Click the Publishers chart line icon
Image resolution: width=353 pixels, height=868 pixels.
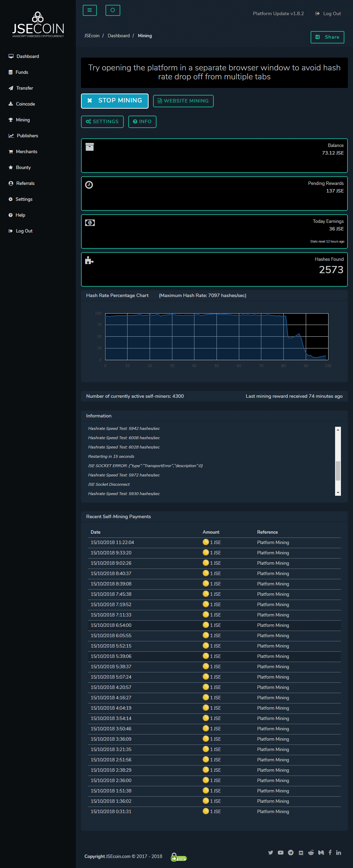[x=11, y=136]
